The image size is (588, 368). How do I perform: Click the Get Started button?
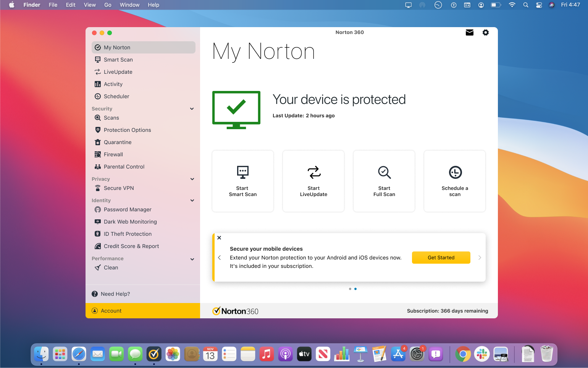pyautogui.click(x=441, y=258)
